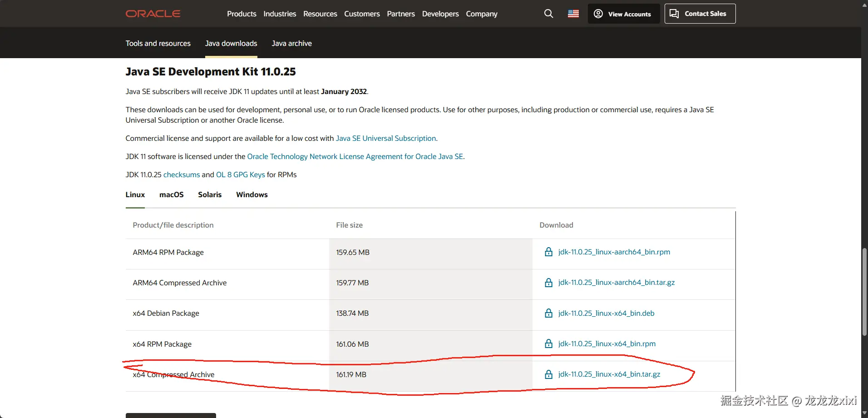
Task: Click the Product/file description column header
Action: click(173, 225)
